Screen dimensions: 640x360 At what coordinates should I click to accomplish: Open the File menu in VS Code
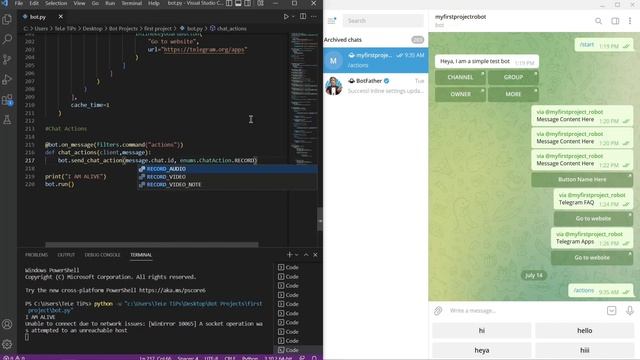(x=19, y=3)
